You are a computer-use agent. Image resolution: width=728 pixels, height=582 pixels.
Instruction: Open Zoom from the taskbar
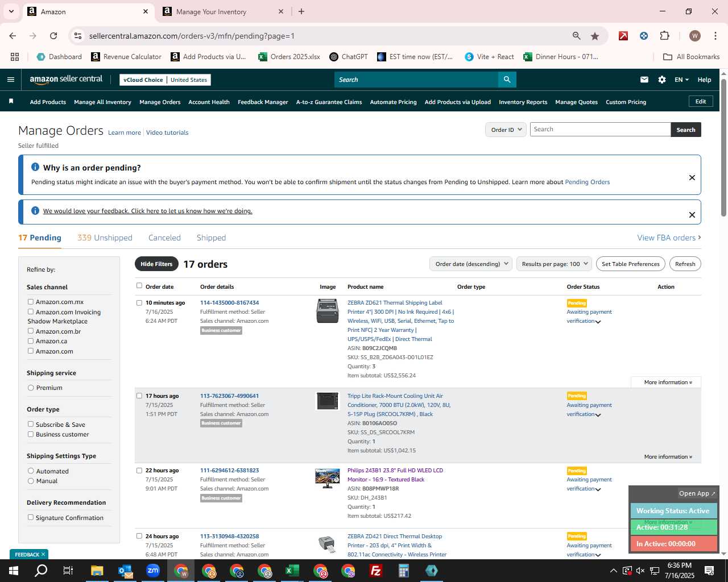coord(152,571)
